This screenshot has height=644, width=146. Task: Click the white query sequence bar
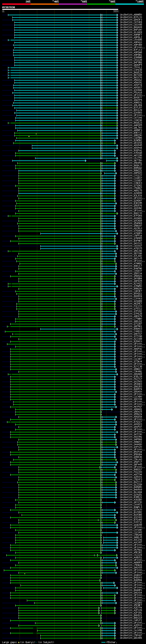click(x=60, y=10)
